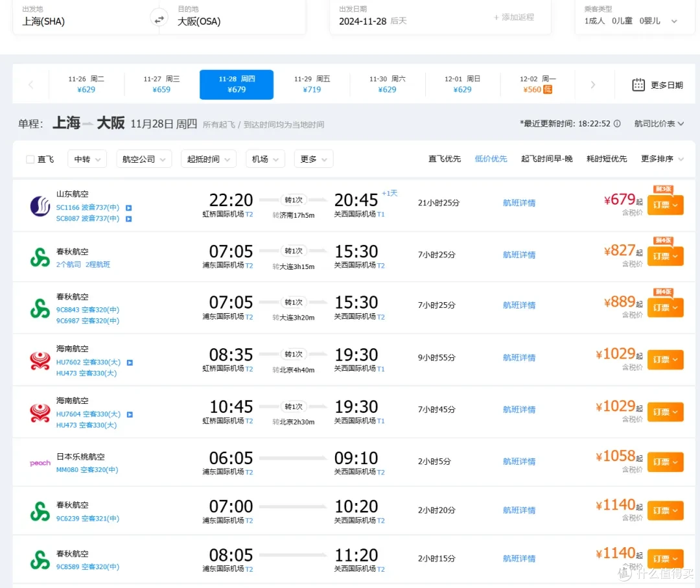Enable the 直飞 filter checkbox

pos(29,159)
